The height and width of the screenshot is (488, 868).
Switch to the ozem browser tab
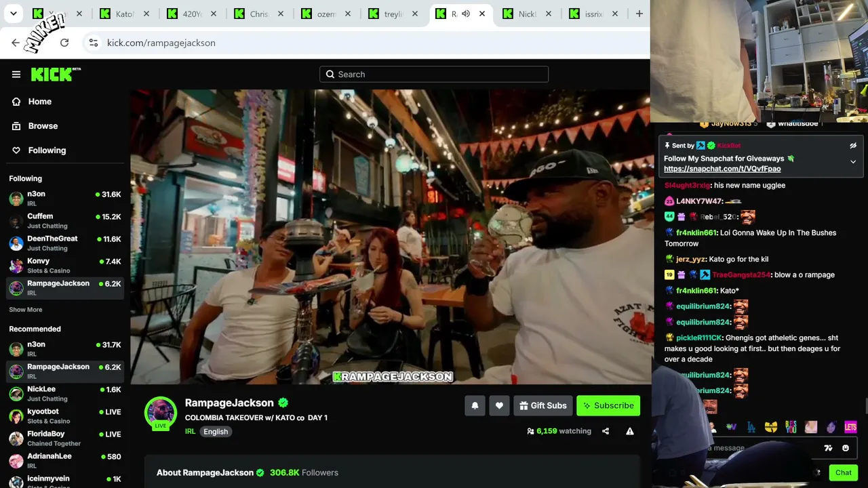pyautogui.click(x=325, y=14)
